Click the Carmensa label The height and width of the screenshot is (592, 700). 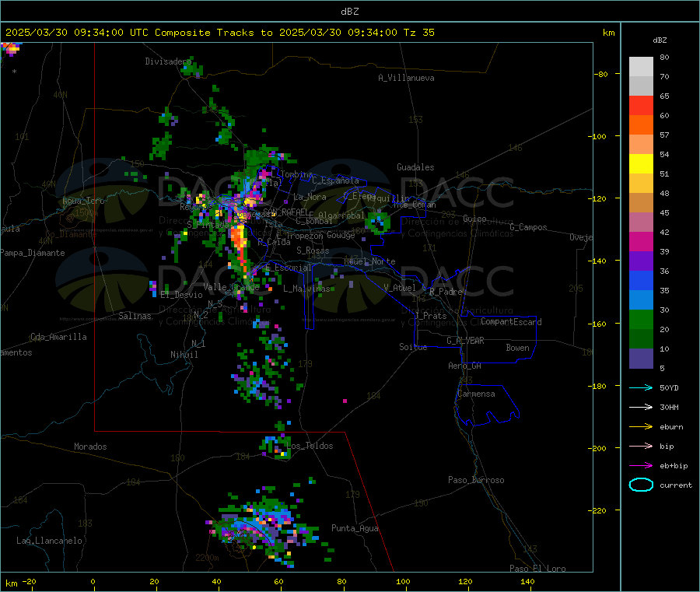point(476,394)
